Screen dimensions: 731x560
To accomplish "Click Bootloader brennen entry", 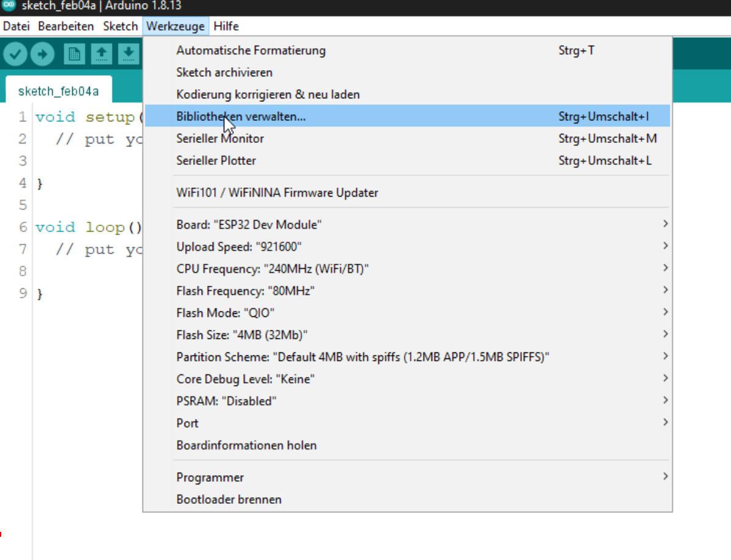I will (229, 499).
